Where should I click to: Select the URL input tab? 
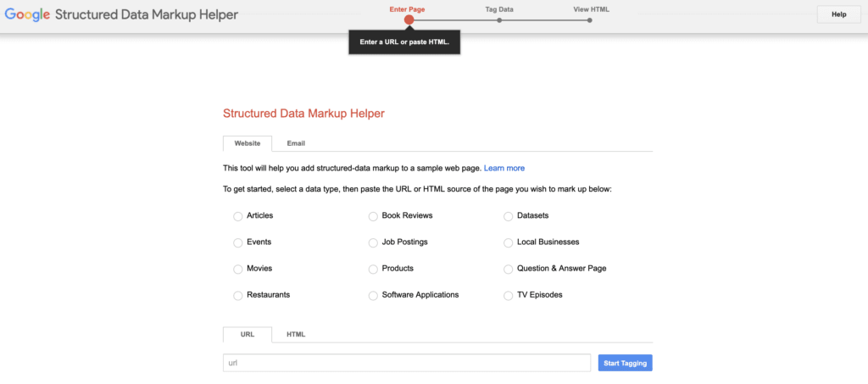click(248, 335)
